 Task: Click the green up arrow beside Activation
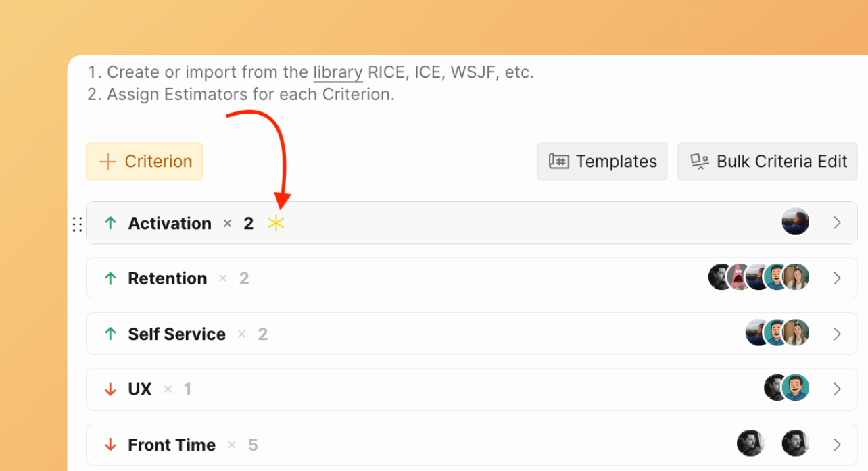point(110,223)
